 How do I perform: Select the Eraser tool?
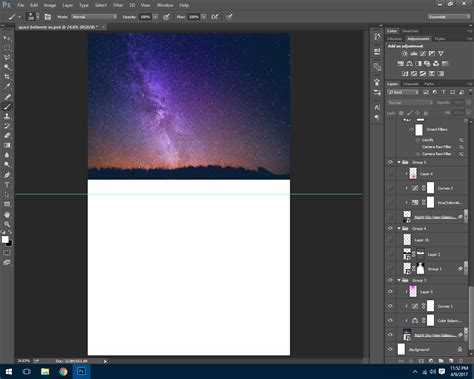[7, 136]
